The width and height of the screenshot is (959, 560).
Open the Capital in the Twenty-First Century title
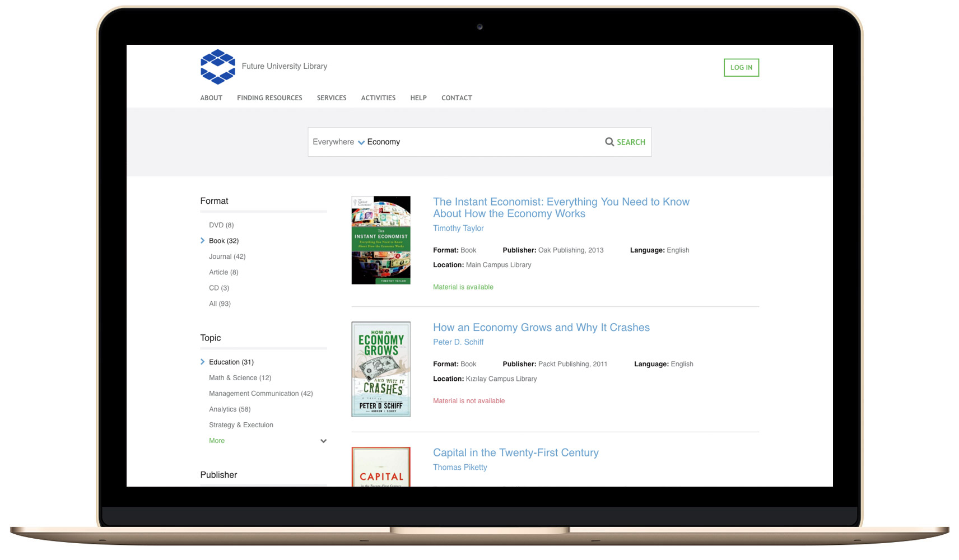click(515, 452)
